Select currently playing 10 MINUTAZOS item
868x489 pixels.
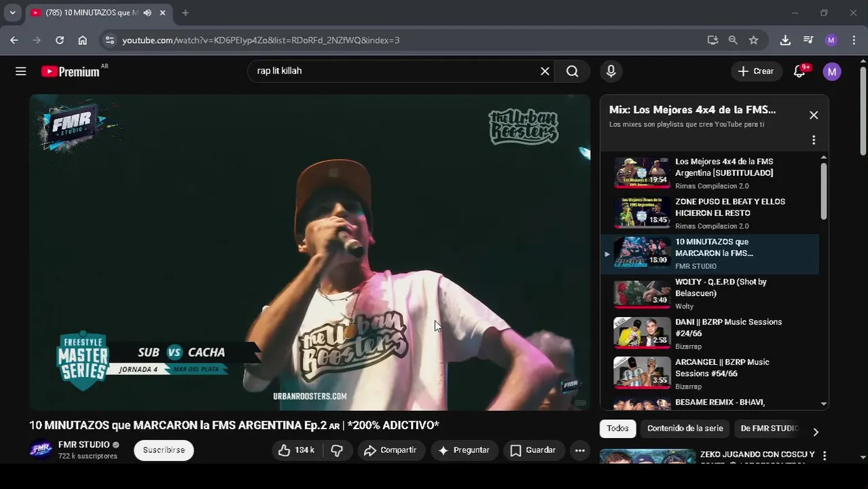pyautogui.click(x=710, y=254)
